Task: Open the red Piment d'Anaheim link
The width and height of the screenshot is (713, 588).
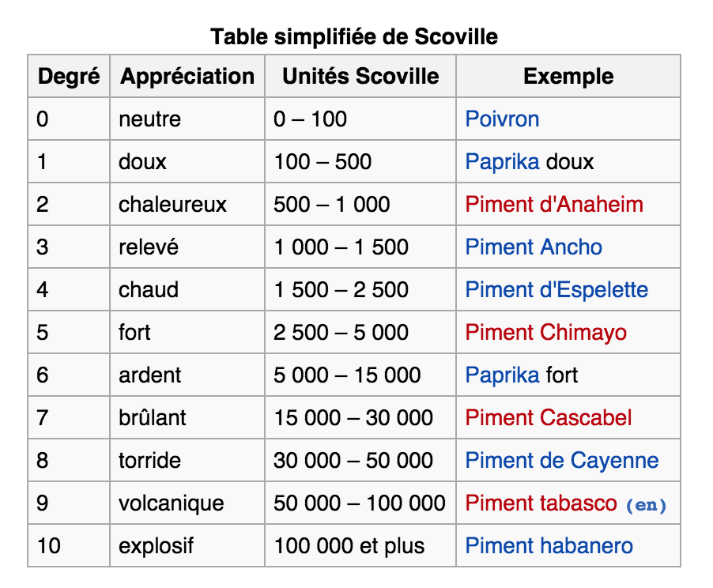Action: tap(553, 205)
